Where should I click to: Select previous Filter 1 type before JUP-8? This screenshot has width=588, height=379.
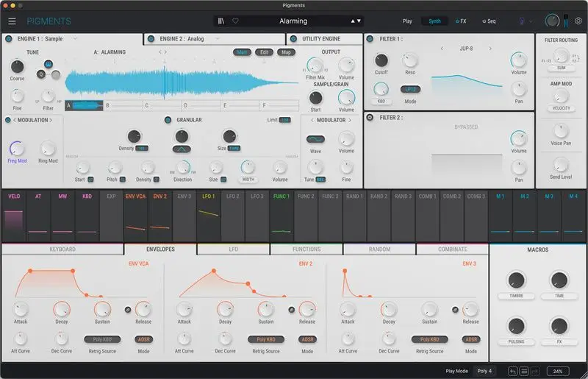point(442,49)
